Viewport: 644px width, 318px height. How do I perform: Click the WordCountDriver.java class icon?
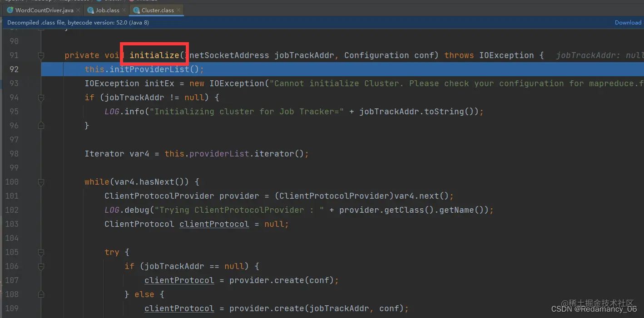point(10,10)
